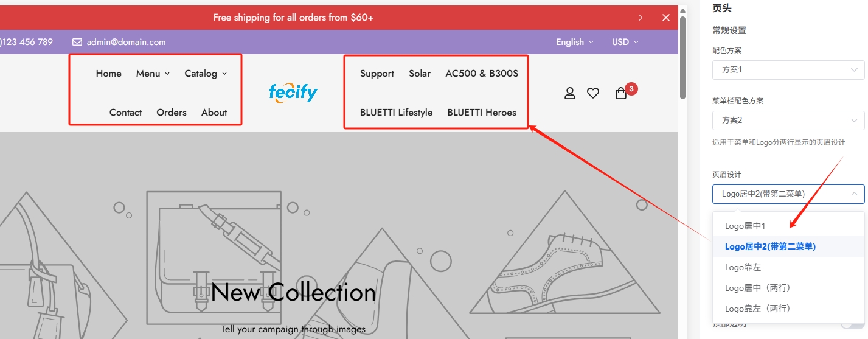Viewport: 868px width, 339px height.
Task: Open the Catalog menu
Action: (206, 74)
